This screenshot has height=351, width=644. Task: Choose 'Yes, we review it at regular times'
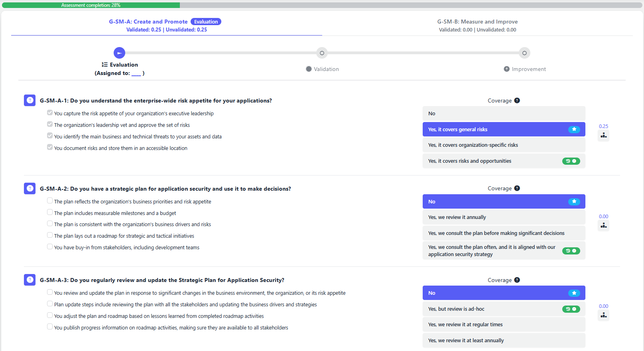tap(504, 325)
